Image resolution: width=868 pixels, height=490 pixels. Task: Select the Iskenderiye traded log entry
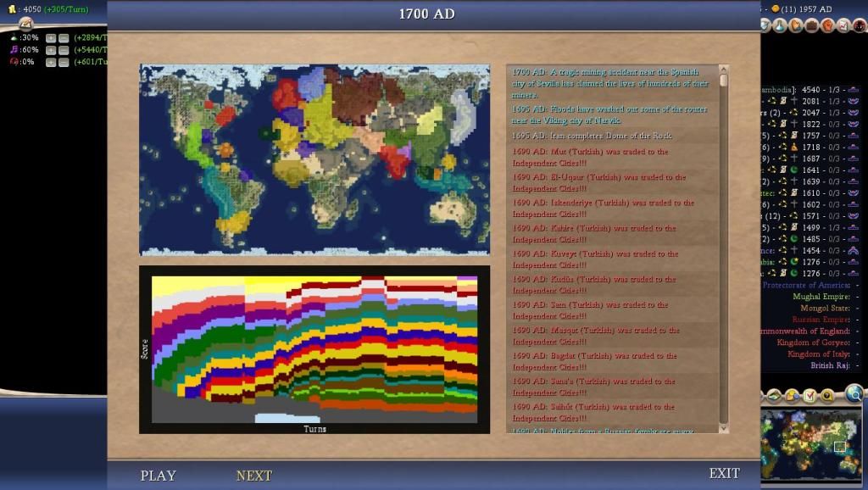click(x=612, y=209)
